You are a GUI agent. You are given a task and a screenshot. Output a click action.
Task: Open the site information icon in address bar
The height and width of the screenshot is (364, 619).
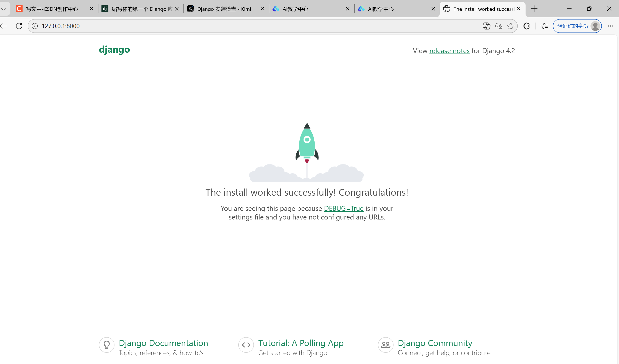[x=35, y=26]
